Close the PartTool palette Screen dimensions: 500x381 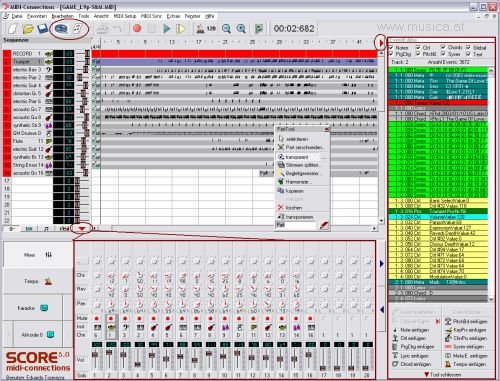pos(327,129)
